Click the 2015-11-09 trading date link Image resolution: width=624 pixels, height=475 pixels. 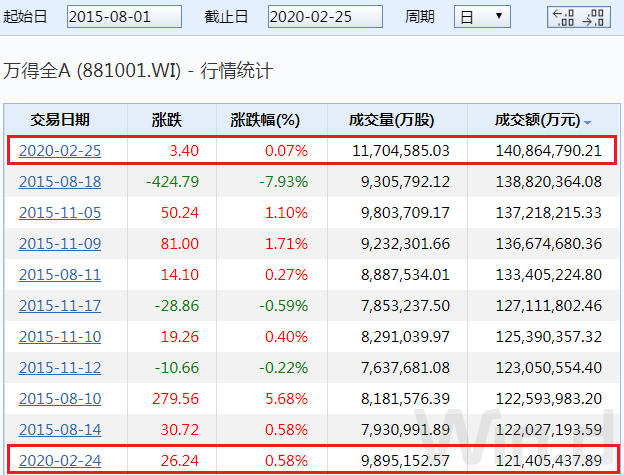coord(60,244)
